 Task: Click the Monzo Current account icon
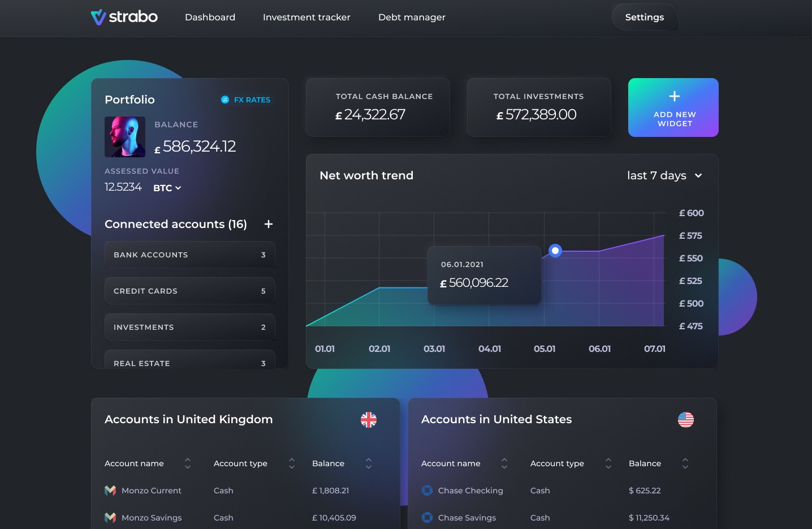[110, 491]
